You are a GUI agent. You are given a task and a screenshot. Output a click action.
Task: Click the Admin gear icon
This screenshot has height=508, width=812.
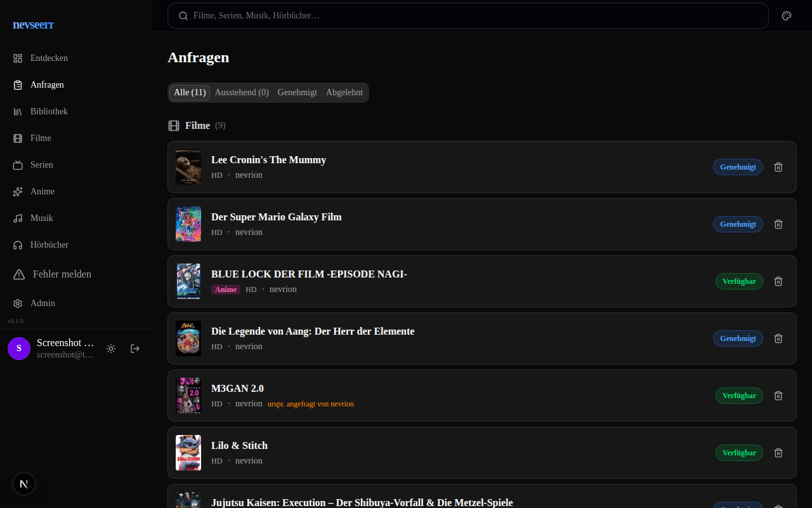18,304
